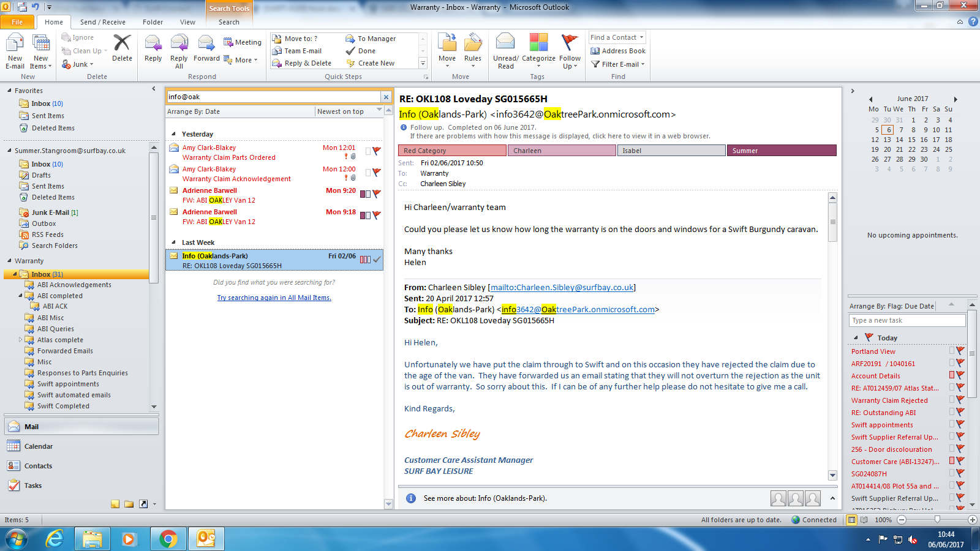The height and width of the screenshot is (551, 980).
Task: Open the Address Book
Action: pos(618,51)
